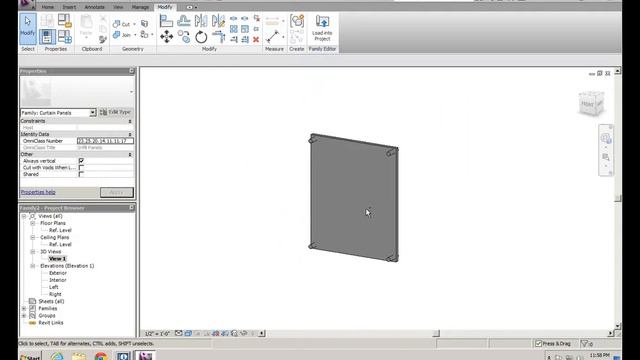
Task: Open the view scale 1/2" = 1'-0" selector
Action: (x=158, y=334)
